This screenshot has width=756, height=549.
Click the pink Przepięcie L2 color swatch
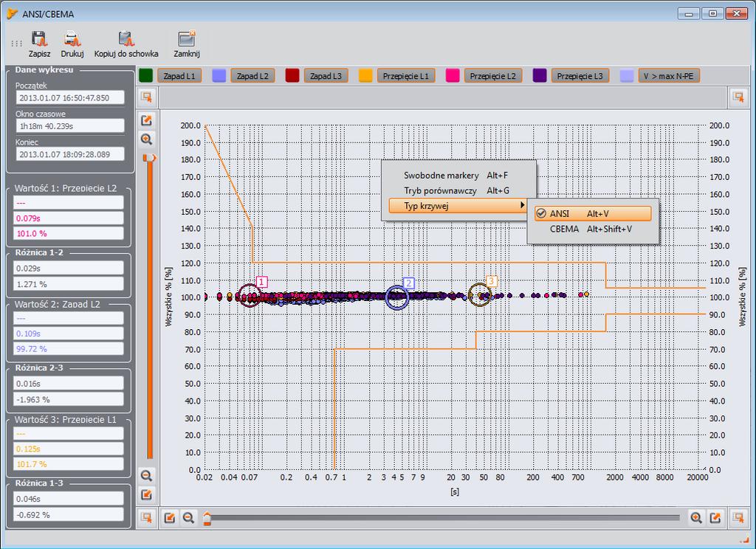click(453, 76)
